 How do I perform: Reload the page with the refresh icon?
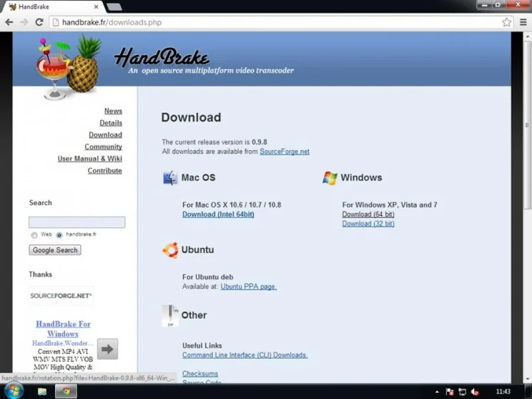[x=39, y=22]
